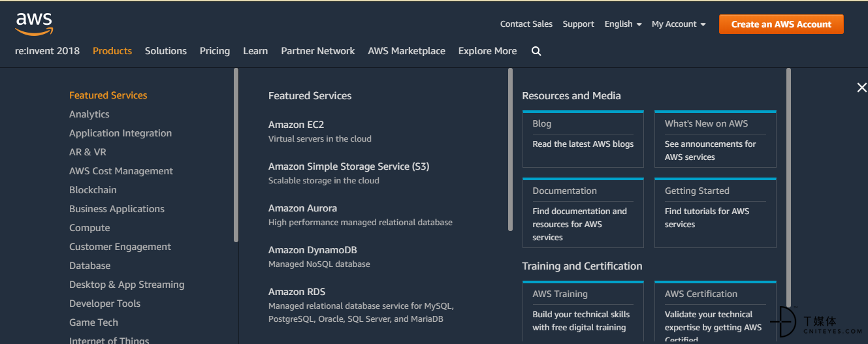868x344 pixels.
Task: Select the Analytics category
Action: click(x=89, y=114)
